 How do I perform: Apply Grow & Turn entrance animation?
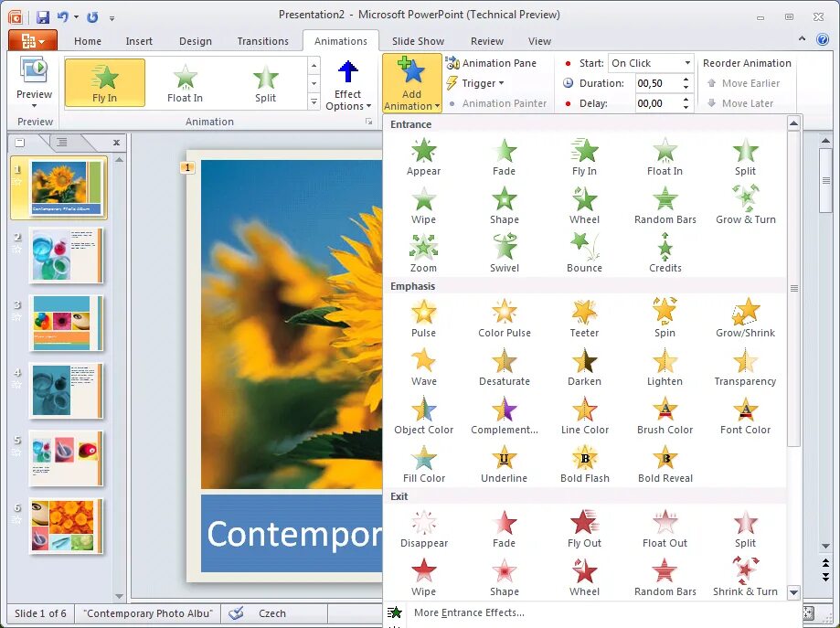pyautogui.click(x=745, y=206)
